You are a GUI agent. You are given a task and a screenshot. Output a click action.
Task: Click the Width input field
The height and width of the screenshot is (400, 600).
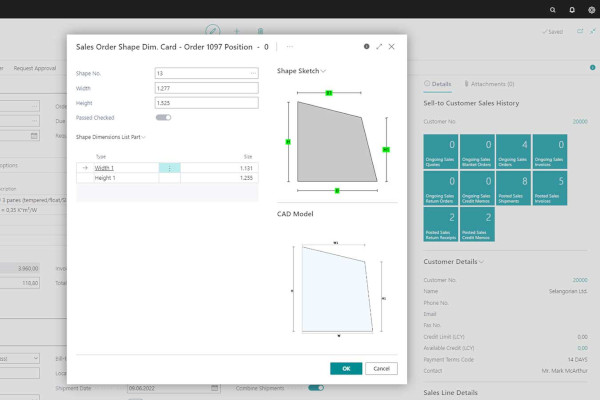207,88
